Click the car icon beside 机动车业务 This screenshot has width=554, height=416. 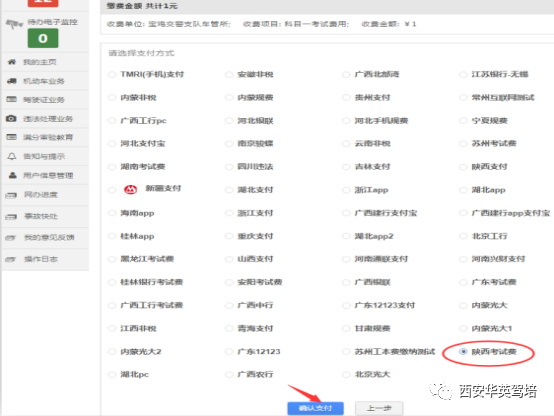(12, 81)
